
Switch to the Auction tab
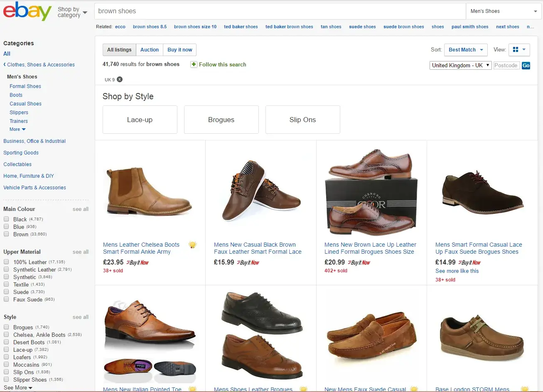[x=150, y=50]
